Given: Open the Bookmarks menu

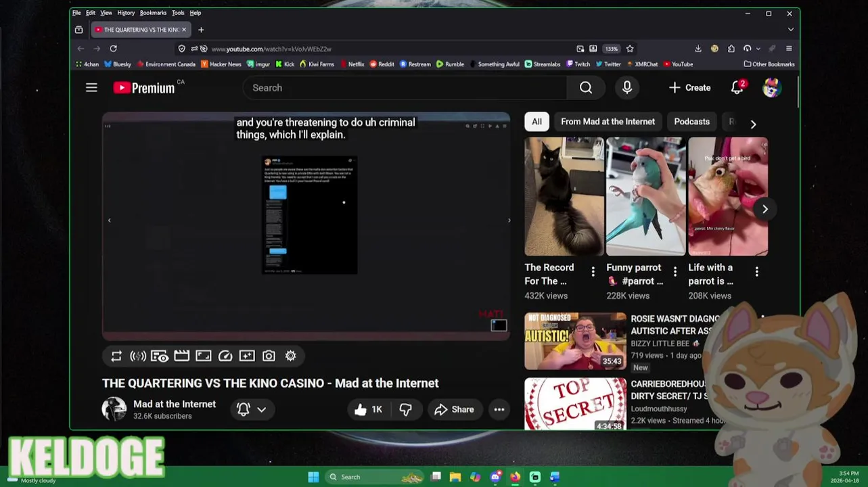Looking at the screenshot, I should (153, 13).
